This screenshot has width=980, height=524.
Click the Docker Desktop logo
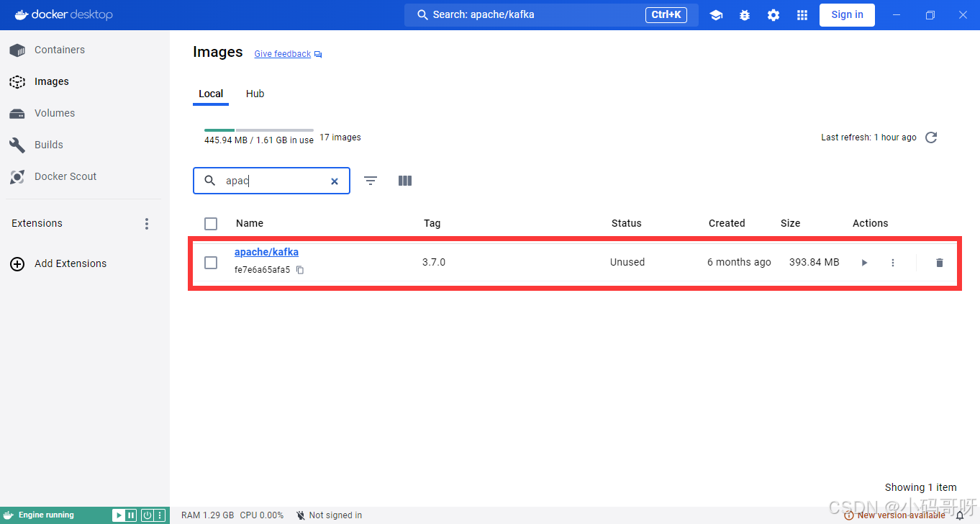63,14
